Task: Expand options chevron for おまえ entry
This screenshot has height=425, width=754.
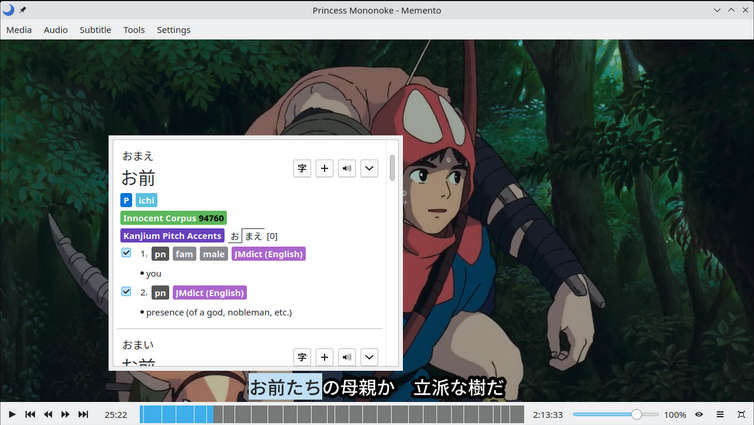Action: coord(369,168)
